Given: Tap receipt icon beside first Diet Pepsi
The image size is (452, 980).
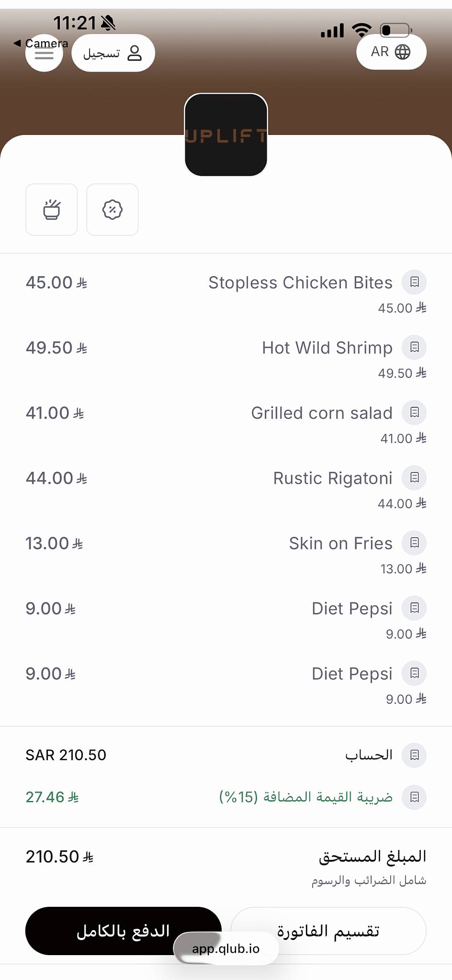Looking at the screenshot, I should (414, 608).
